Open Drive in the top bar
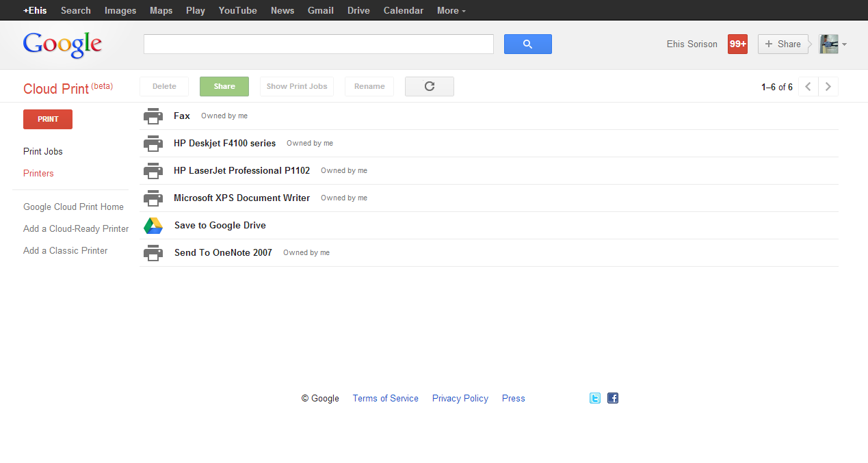This screenshot has height=463, width=868. (x=358, y=10)
